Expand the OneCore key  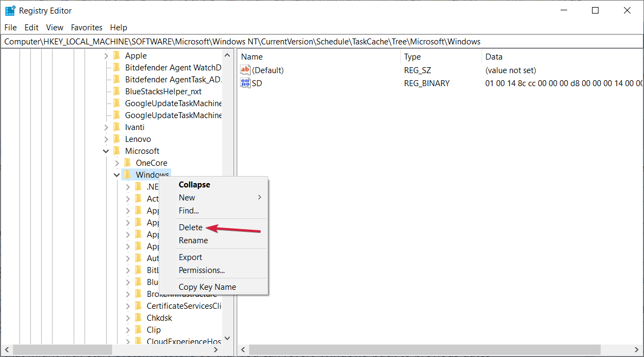(117, 163)
